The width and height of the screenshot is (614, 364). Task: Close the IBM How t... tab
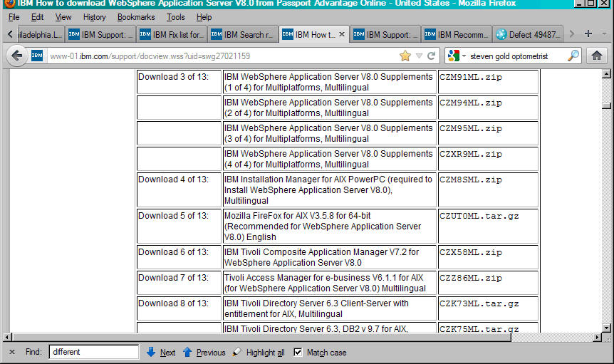342,34
